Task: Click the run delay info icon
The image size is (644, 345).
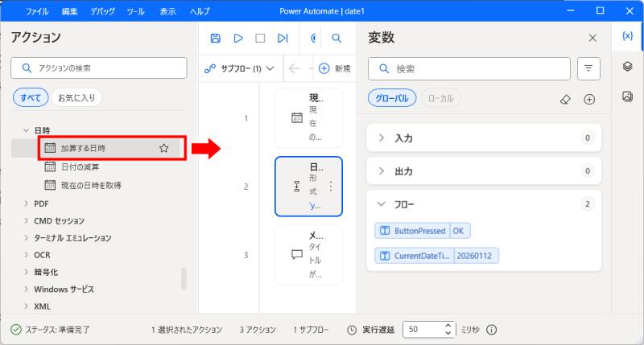Action: pos(491,330)
